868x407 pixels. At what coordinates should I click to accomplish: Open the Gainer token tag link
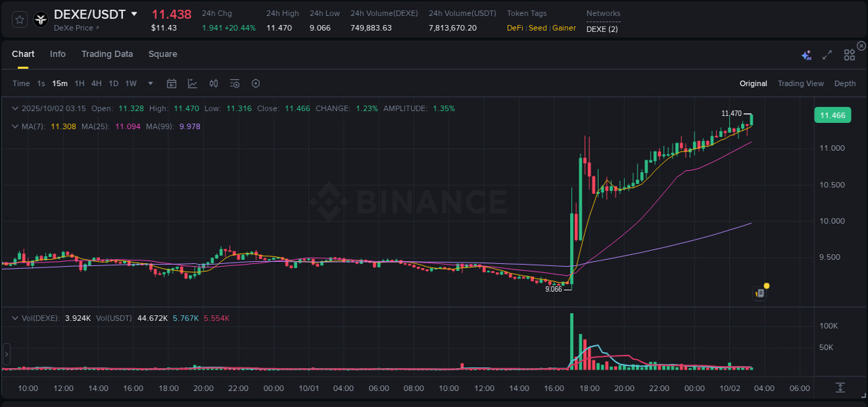coord(564,28)
